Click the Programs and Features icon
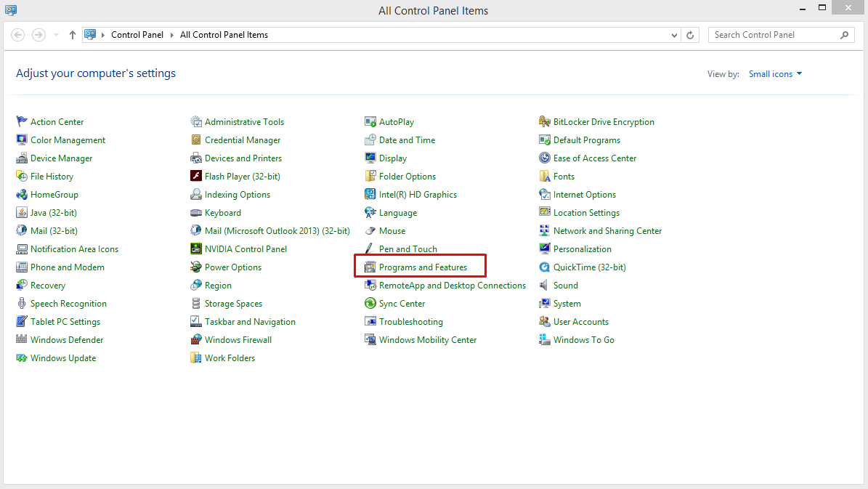868x489 pixels. [x=370, y=267]
